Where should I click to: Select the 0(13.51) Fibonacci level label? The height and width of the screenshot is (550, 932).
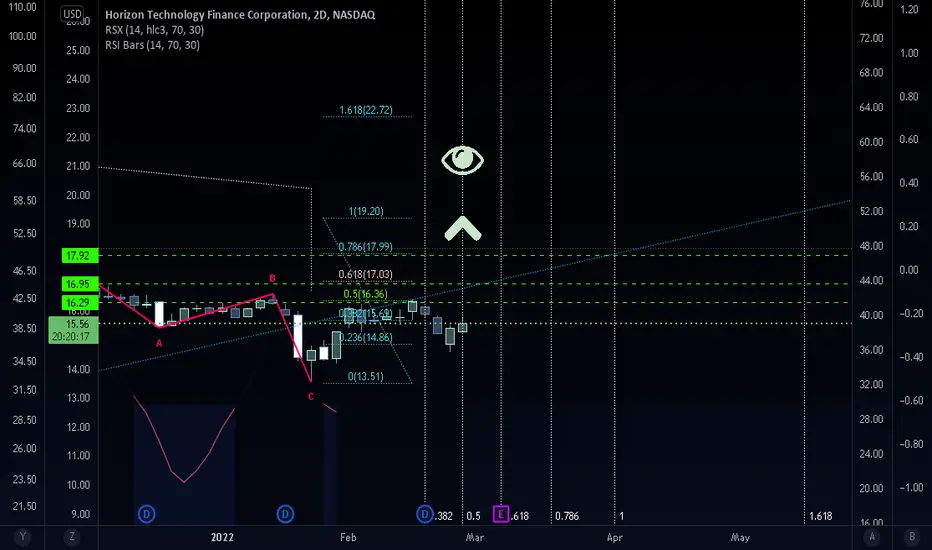tap(366, 376)
